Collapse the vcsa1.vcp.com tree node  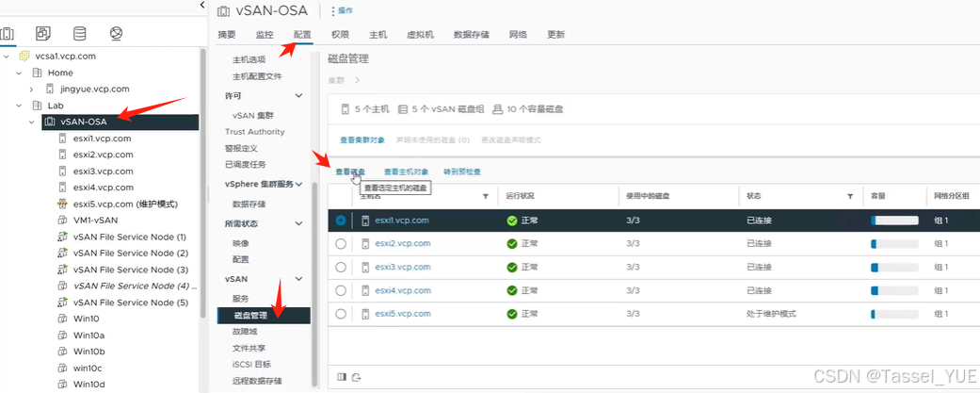[x=7, y=57]
